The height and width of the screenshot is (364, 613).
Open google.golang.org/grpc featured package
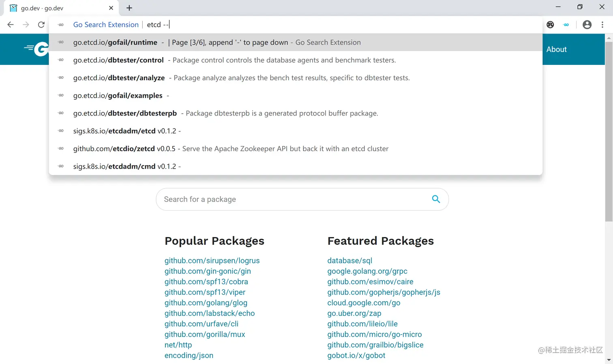point(367,271)
